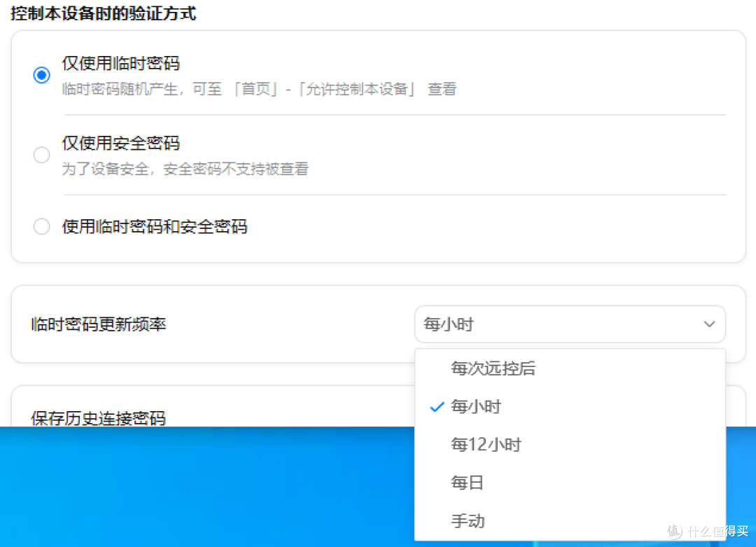Click the 临时密码随机产生 description text
The image size is (756, 547).
pyautogui.click(x=259, y=89)
